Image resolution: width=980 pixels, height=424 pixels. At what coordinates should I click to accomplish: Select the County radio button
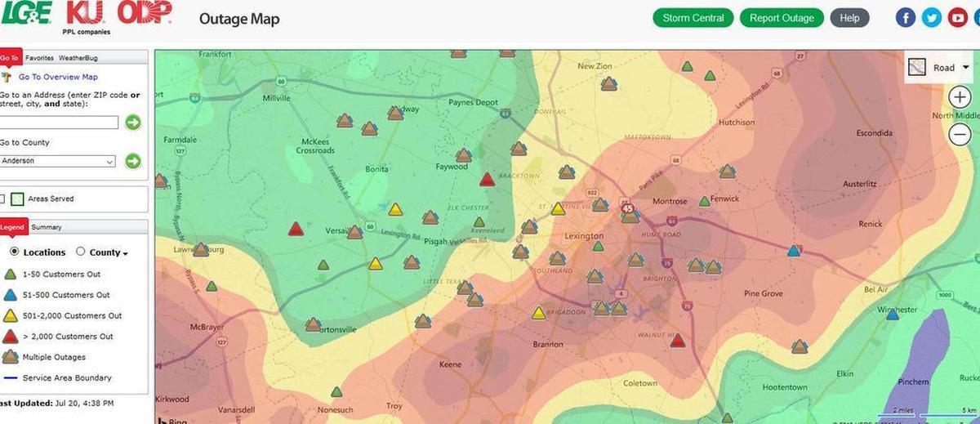tap(80, 252)
